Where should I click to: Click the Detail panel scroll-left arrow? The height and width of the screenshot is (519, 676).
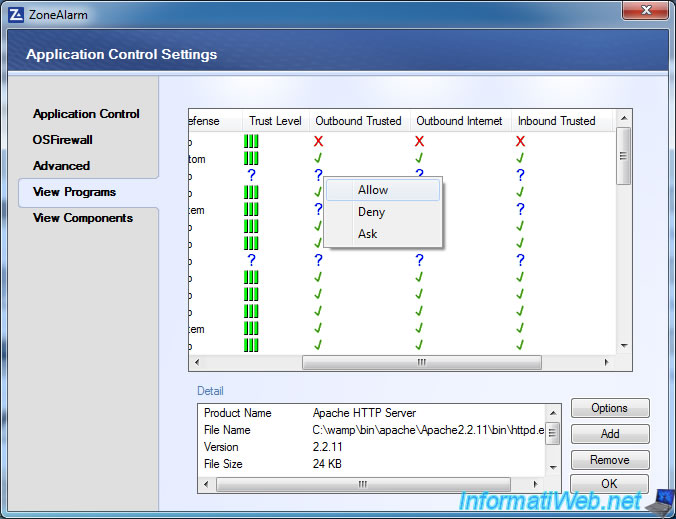pyautogui.click(x=206, y=484)
